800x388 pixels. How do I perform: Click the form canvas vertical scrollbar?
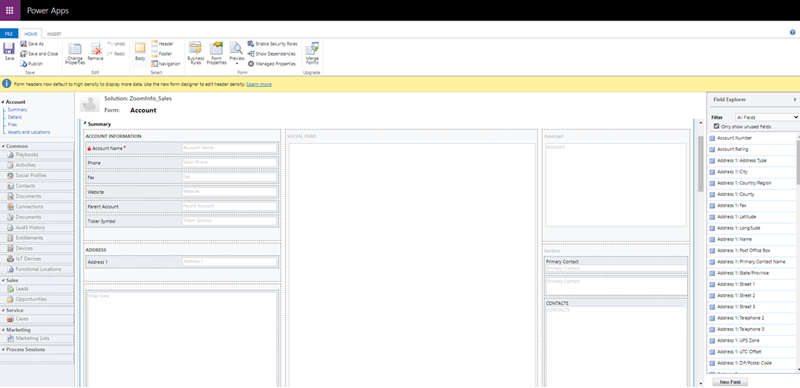coord(701,163)
